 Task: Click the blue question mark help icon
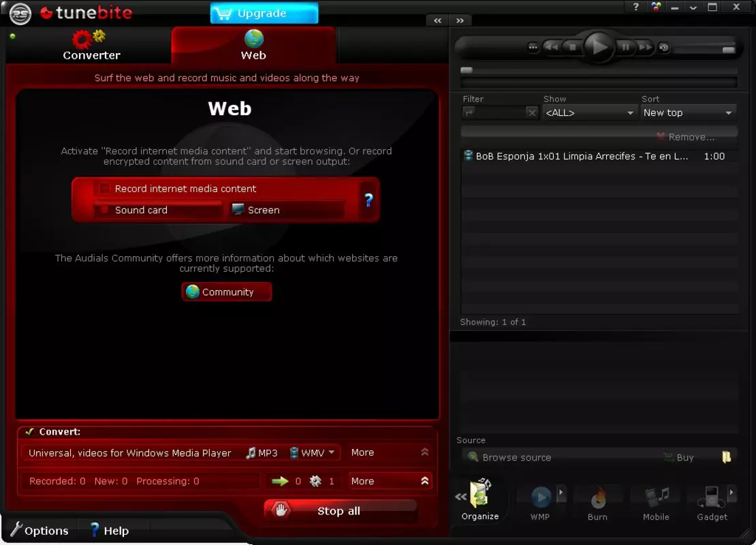pos(369,200)
